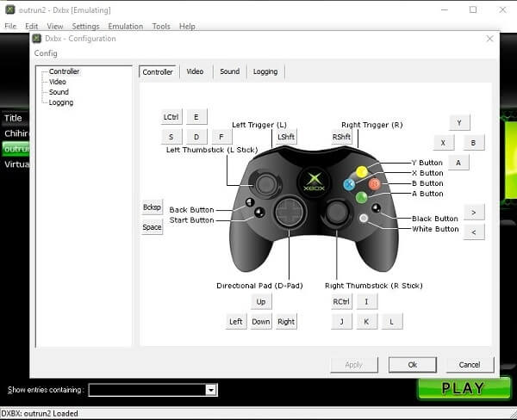Screen dimensions: 517x420
Task: Select Controller in the config tree
Action: (65, 71)
